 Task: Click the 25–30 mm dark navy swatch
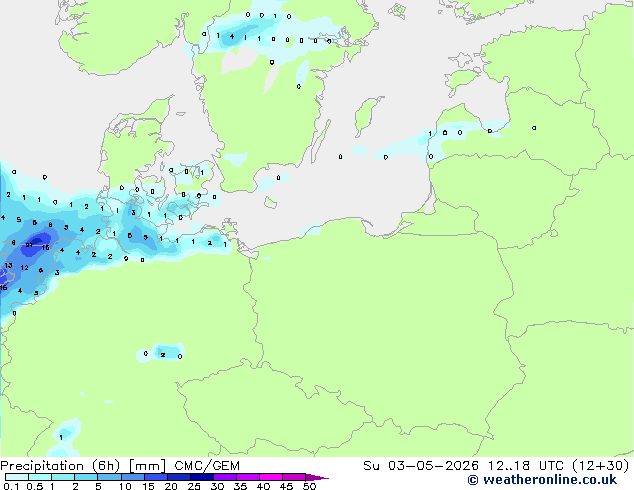pyautogui.click(x=201, y=477)
